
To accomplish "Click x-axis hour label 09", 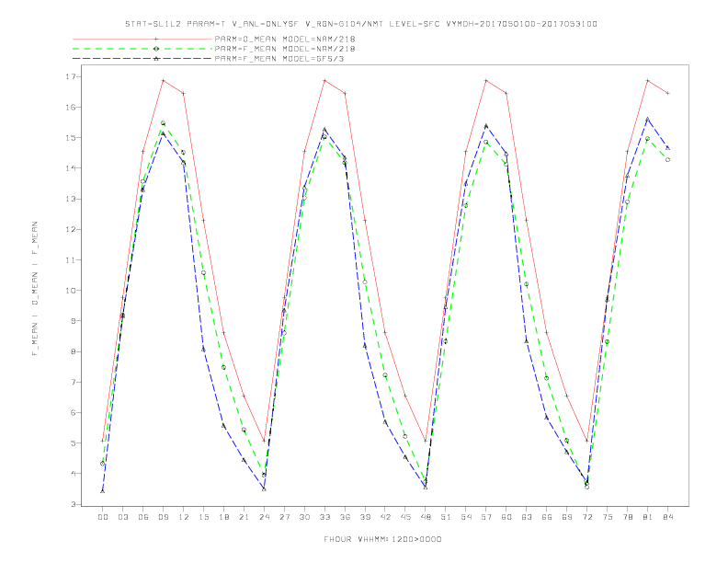I will (x=163, y=517).
